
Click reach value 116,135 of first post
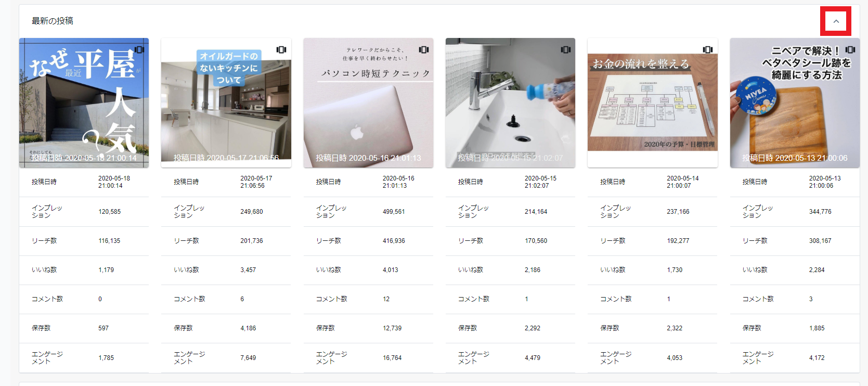(109, 241)
